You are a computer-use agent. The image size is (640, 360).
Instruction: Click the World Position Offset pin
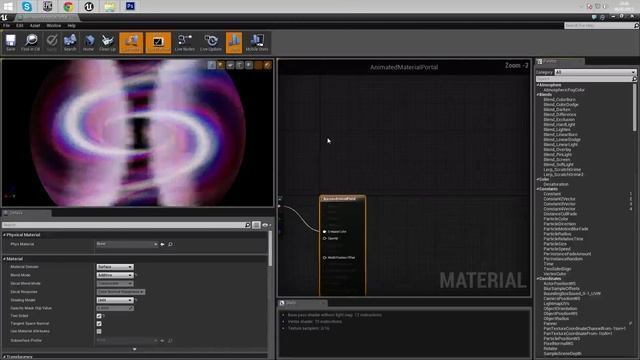325,258
